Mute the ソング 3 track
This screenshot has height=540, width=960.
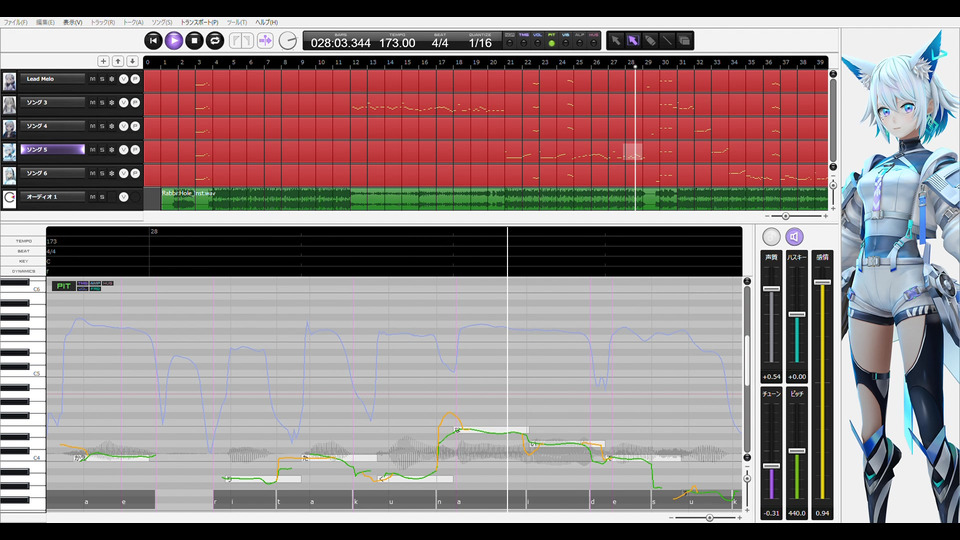pos(92,103)
